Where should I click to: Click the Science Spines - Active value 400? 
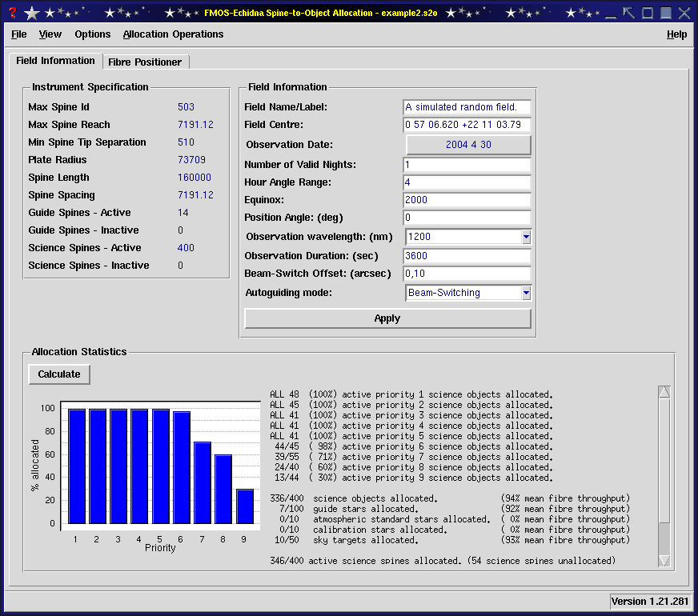[x=186, y=248]
